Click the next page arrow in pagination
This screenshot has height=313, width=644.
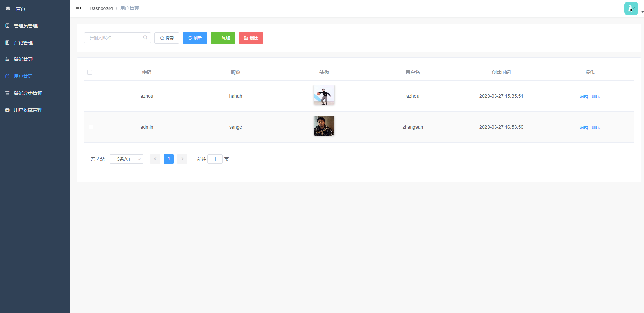(x=182, y=159)
